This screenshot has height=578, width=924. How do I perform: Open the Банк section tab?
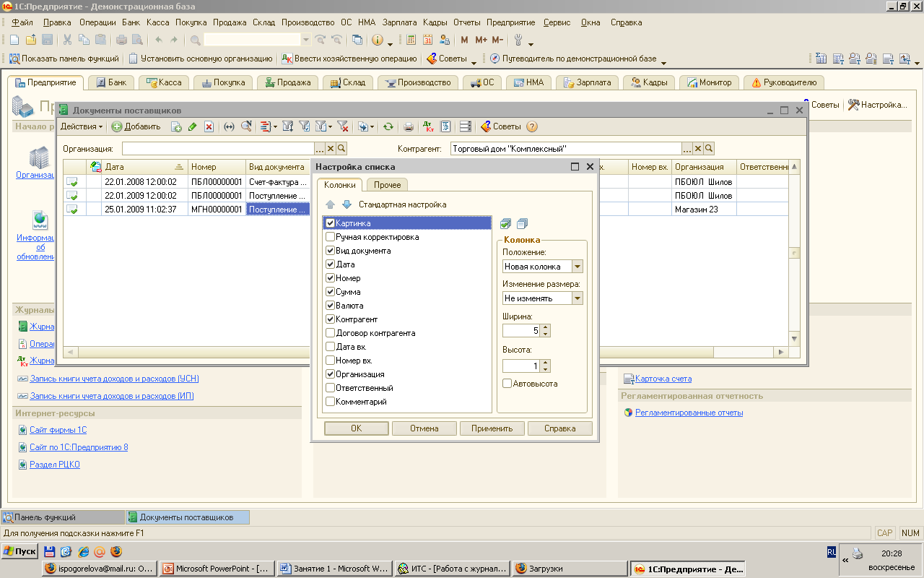pos(111,82)
